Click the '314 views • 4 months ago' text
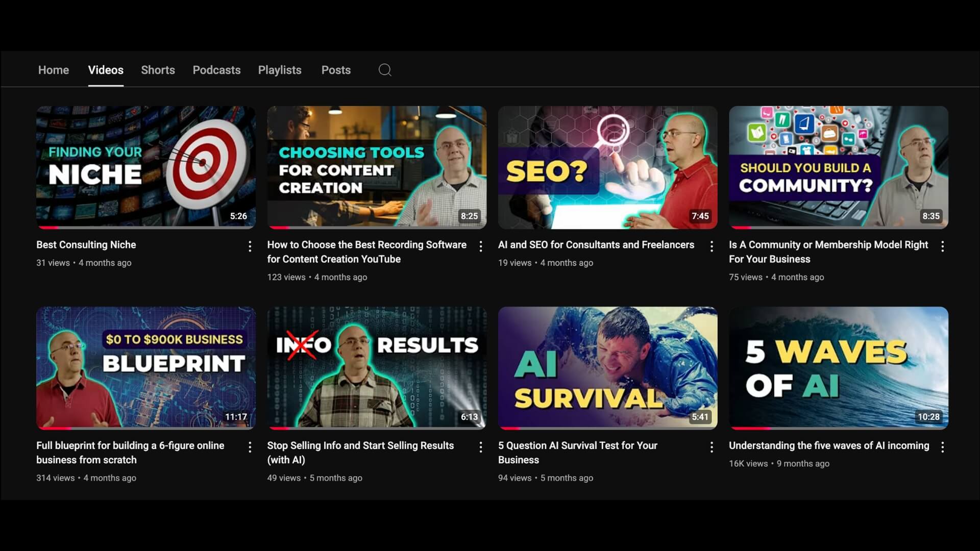The width and height of the screenshot is (980, 551). tap(86, 478)
